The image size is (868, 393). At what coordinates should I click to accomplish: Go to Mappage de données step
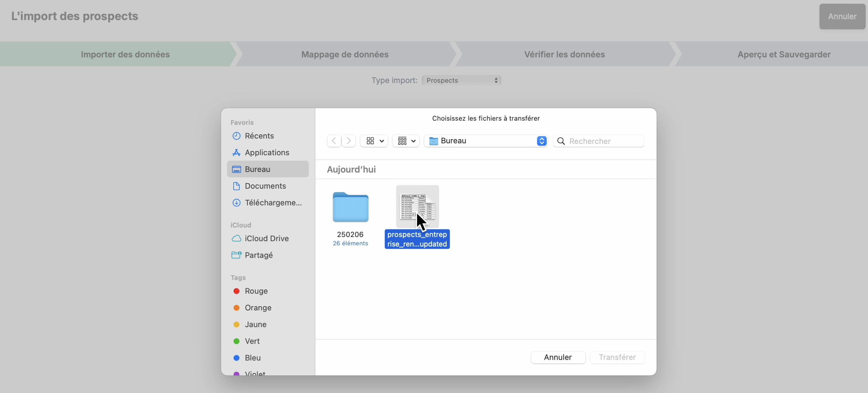pos(345,54)
